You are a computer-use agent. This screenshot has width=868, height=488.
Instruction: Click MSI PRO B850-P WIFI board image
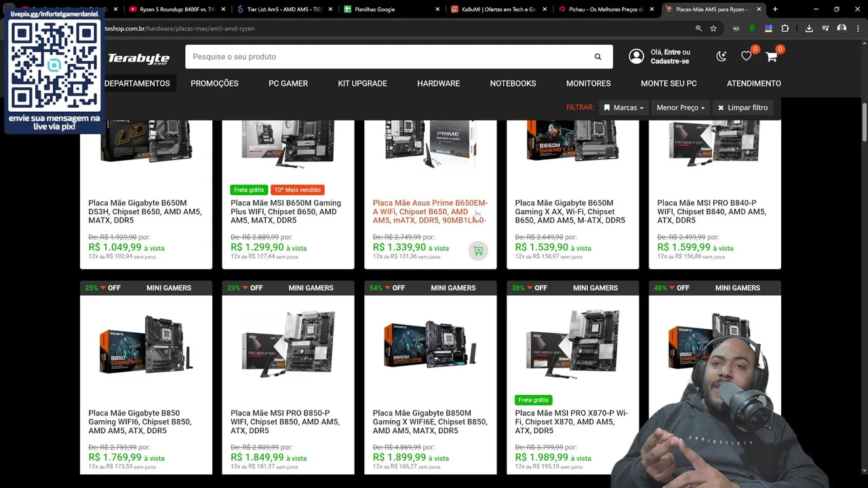coord(288,343)
